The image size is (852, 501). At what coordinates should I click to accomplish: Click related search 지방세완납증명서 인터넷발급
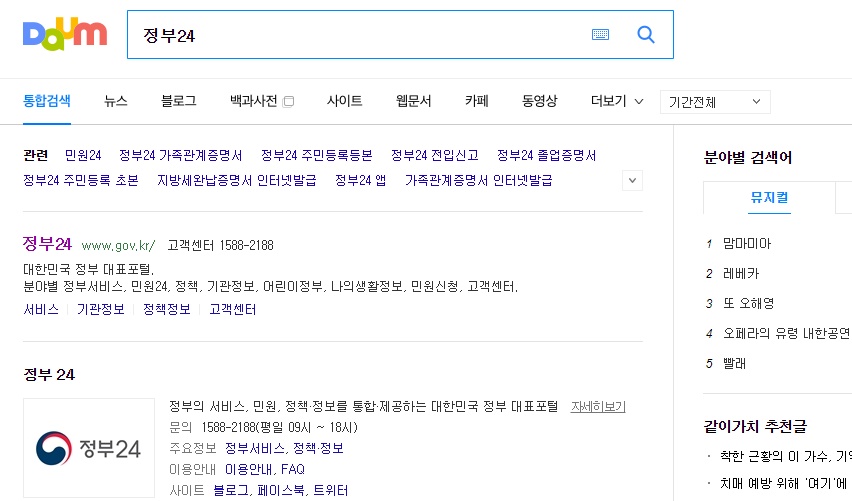[237, 180]
